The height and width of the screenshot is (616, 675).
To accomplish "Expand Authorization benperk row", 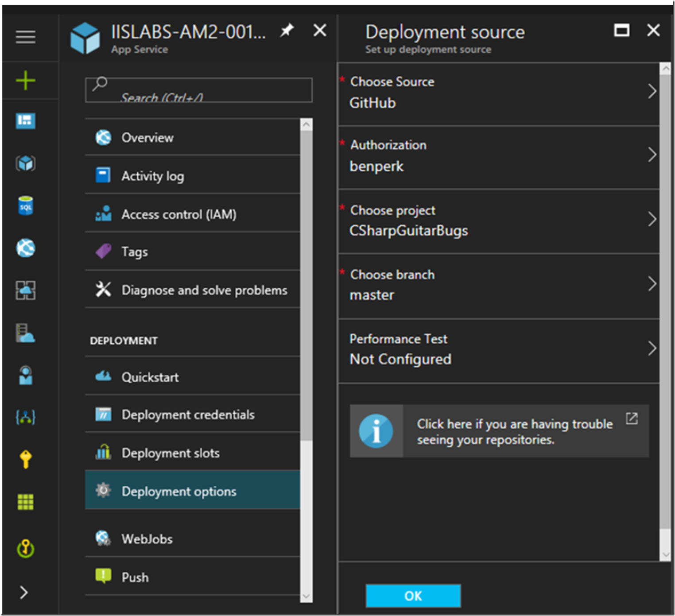I will [x=499, y=158].
